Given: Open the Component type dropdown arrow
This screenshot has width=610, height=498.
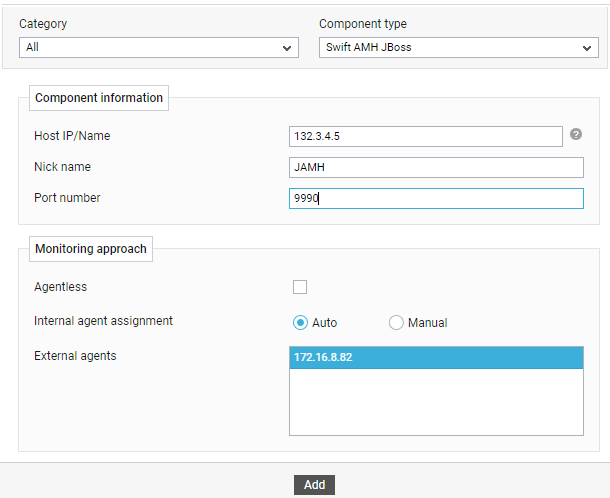Looking at the screenshot, I should [587, 48].
